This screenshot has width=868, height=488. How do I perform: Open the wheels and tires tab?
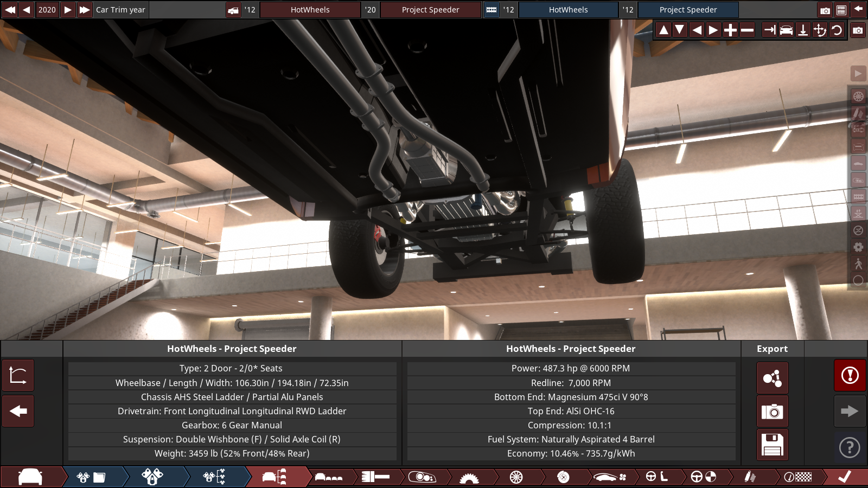pyautogui.click(x=516, y=477)
